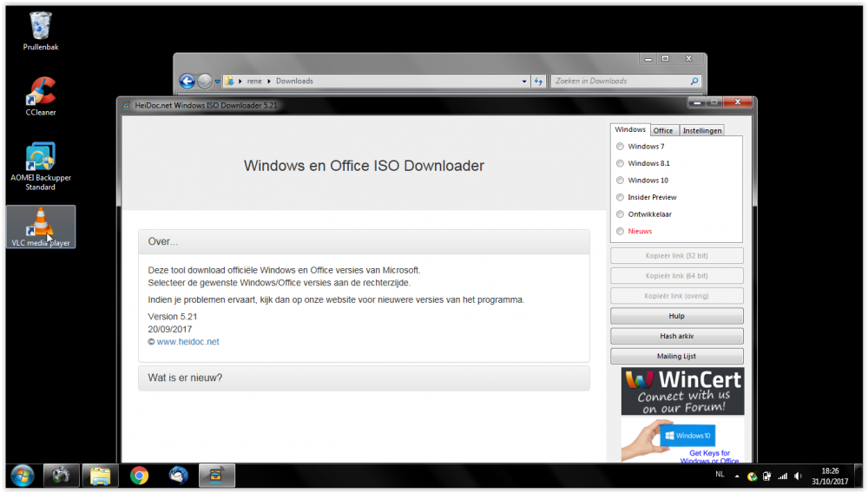Click the Explorer refresh button
Viewport: 868px width, 493px height.
coord(539,82)
